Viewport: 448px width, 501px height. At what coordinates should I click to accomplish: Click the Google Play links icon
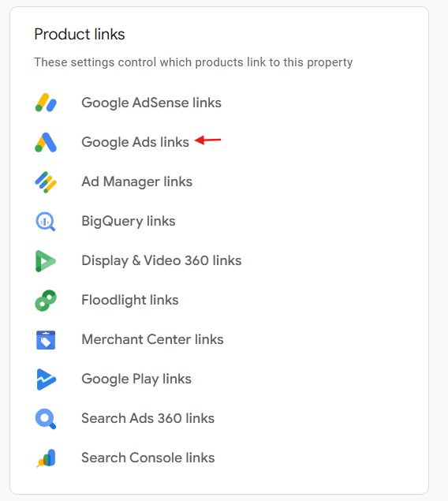(x=47, y=379)
